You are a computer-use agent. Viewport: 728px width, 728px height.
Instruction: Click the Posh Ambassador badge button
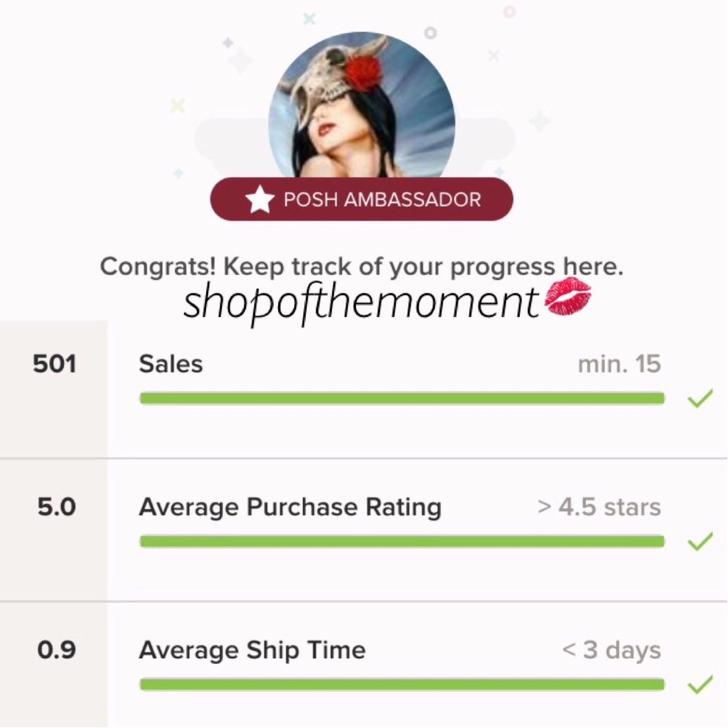pyautogui.click(x=362, y=199)
